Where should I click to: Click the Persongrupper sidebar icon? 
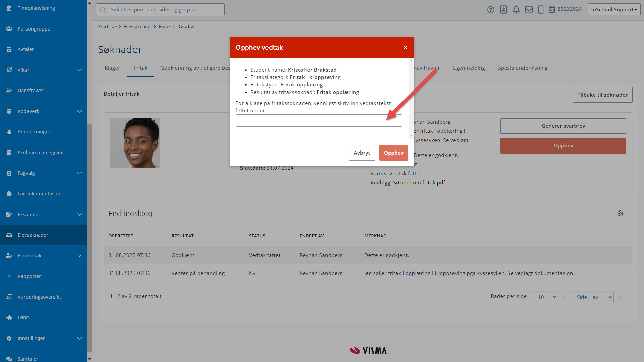pos(9,29)
